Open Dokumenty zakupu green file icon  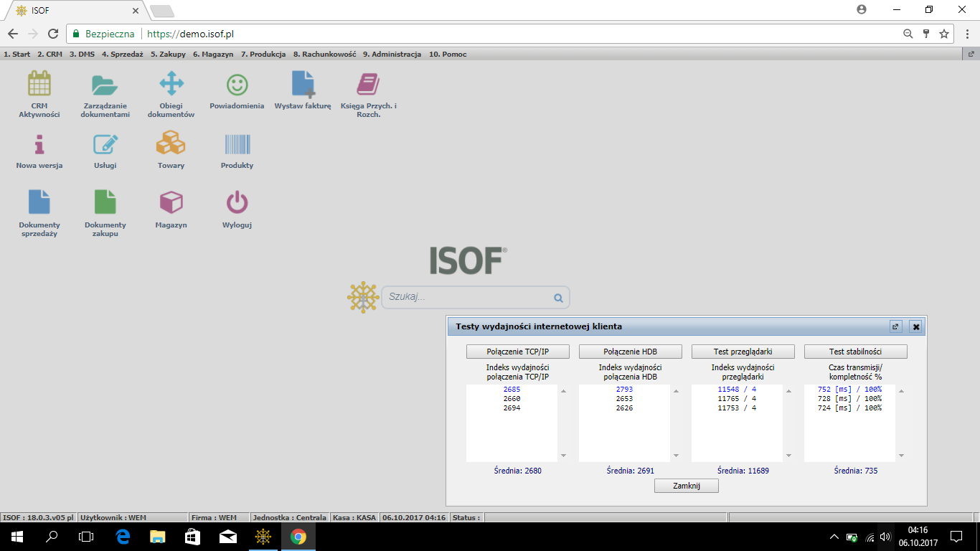click(x=105, y=202)
